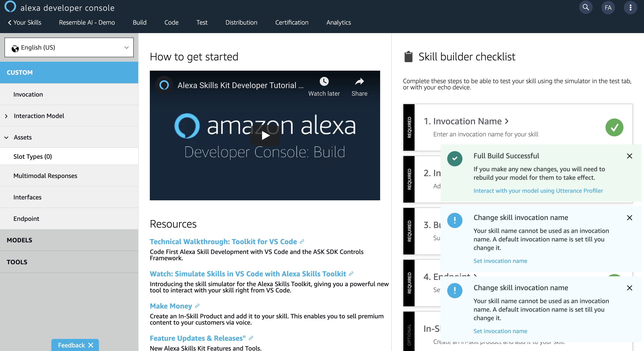Open the three-dot more options menu

click(x=630, y=8)
